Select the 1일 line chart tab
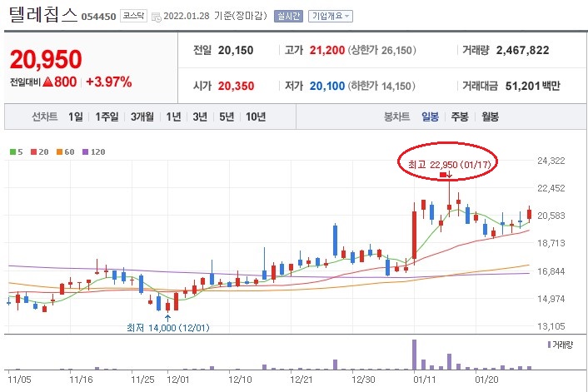The height and width of the screenshot is (392, 588). 76,117
